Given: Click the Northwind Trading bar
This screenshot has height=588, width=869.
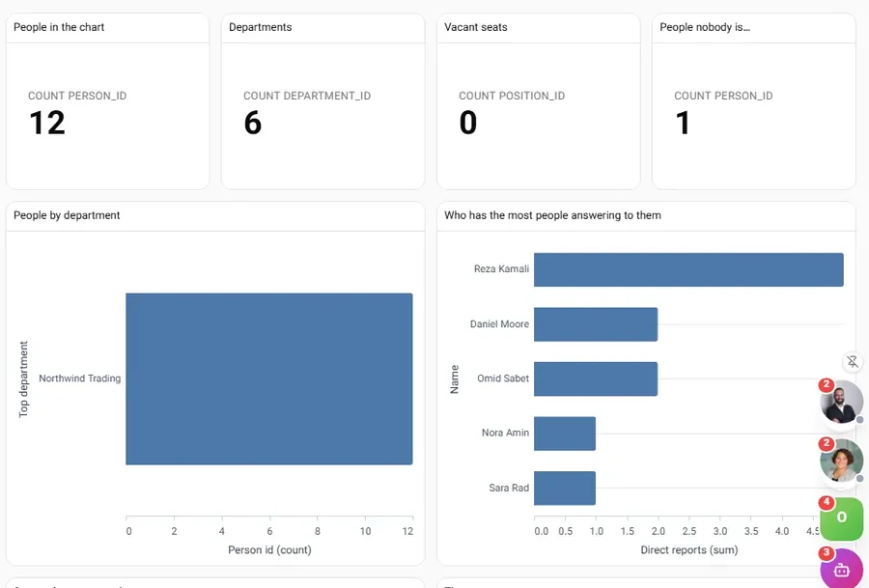Looking at the screenshot, I should tap(269, 379).
